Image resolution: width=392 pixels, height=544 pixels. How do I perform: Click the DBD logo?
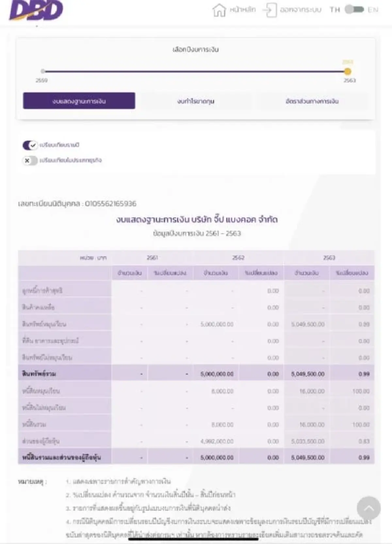(x=36, y=10)
